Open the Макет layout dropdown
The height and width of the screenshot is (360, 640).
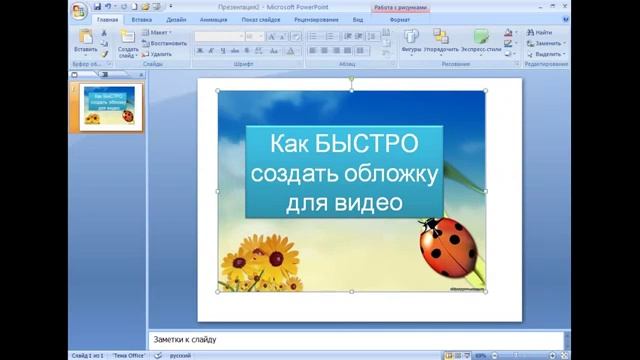tap(157, 32)
